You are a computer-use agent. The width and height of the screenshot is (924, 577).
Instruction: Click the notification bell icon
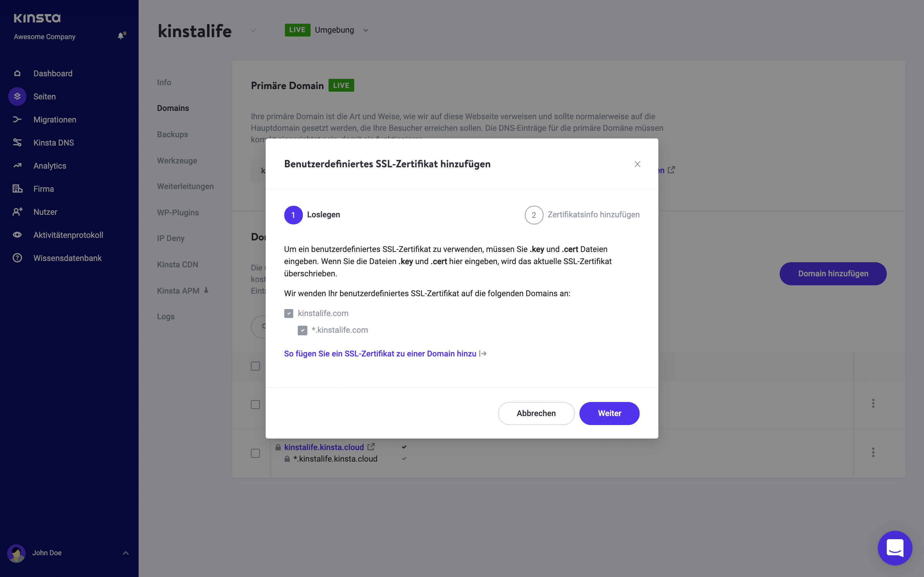click(121, 36)
